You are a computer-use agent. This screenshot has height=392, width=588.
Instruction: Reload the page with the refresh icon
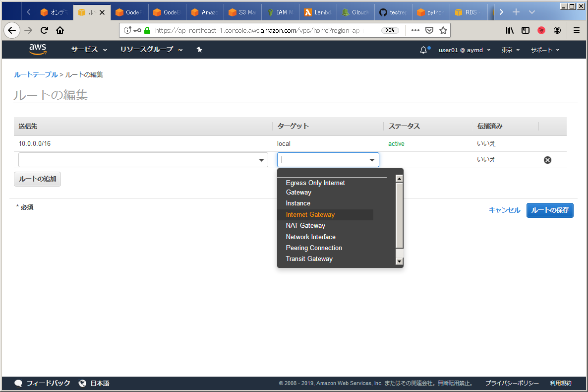pyautogui.click(x=44, y=30)
